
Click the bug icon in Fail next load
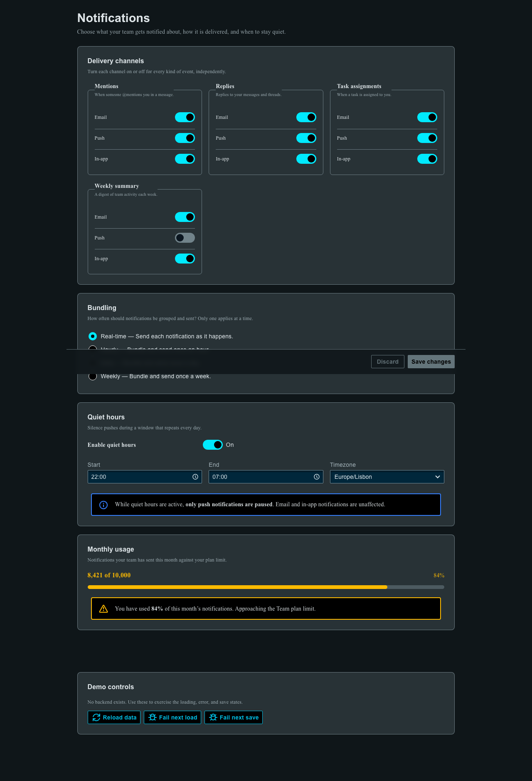pos(153,717)
